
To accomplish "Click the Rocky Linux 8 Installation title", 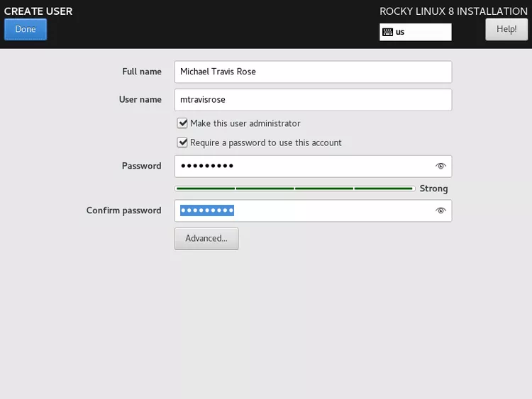I will [453, 11].
